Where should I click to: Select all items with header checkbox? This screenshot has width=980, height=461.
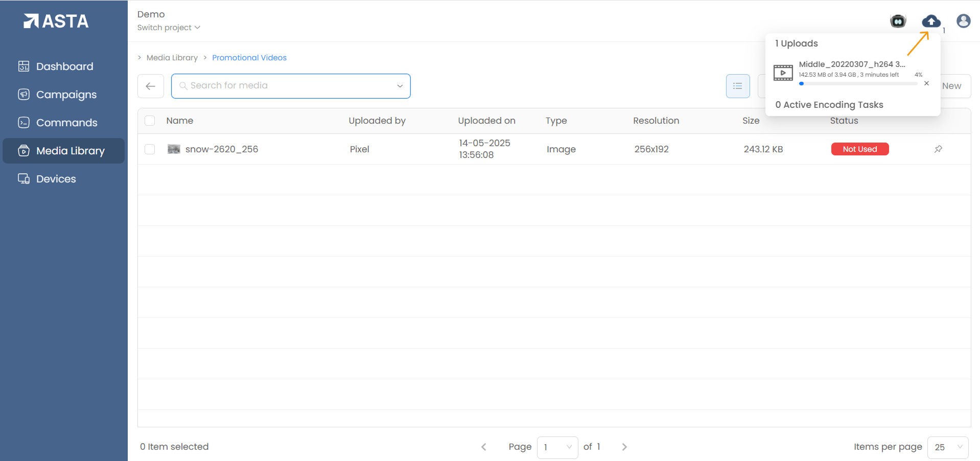(150, 121)
